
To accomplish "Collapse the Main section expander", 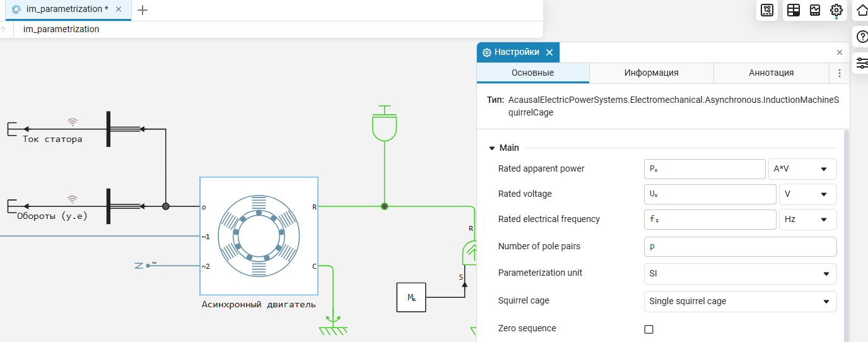I will (492, 148).
